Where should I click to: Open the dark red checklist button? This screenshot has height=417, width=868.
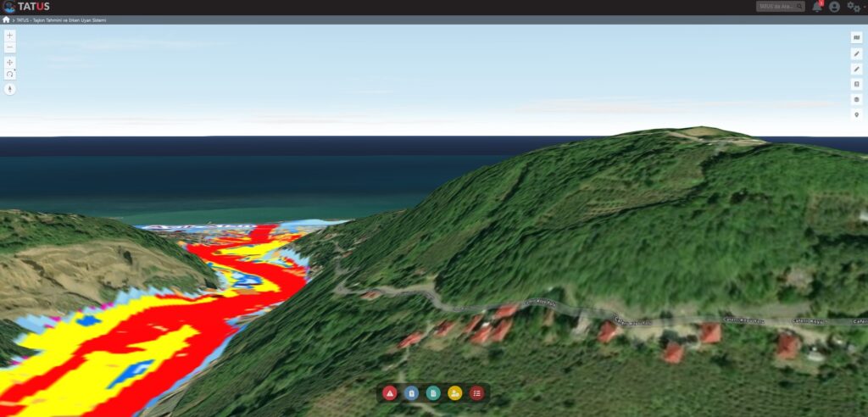pos(476,393)
